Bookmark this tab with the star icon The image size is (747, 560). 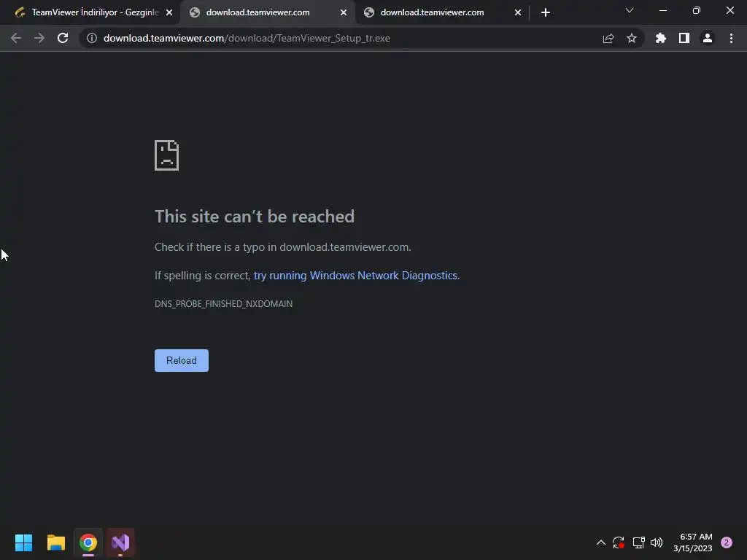(x=632, y=38)
